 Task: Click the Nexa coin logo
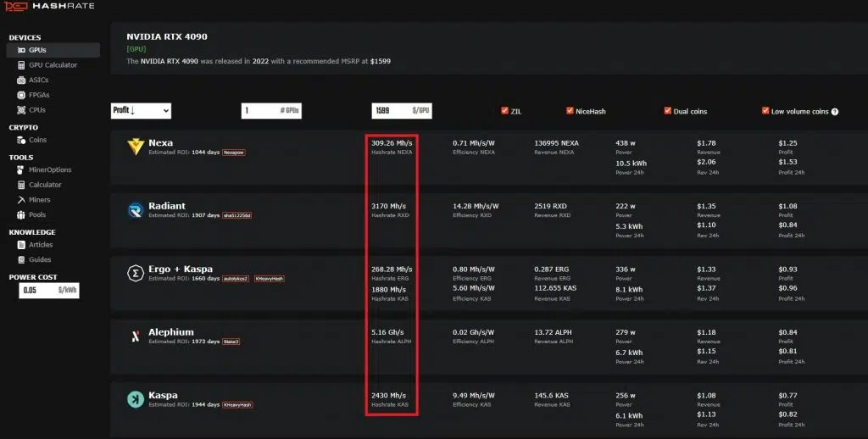pos(136,147)
